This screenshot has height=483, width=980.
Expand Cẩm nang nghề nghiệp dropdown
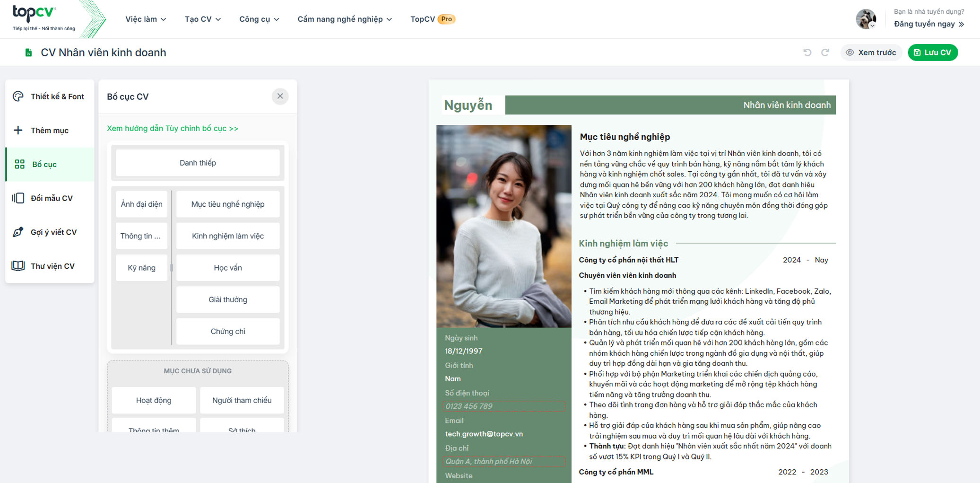click(x=345, y=19)
